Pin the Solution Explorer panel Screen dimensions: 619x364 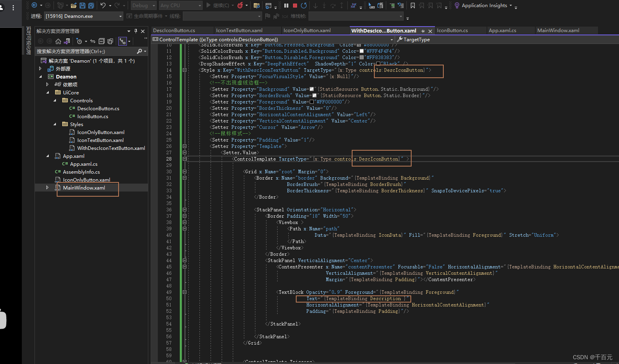click(x=135, y=31)
